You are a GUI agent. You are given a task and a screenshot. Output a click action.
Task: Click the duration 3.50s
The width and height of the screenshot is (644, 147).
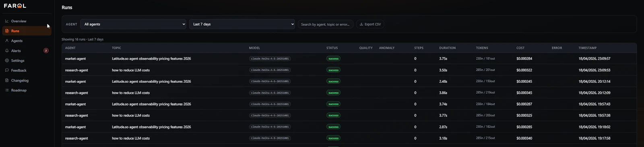click(443, 70)
